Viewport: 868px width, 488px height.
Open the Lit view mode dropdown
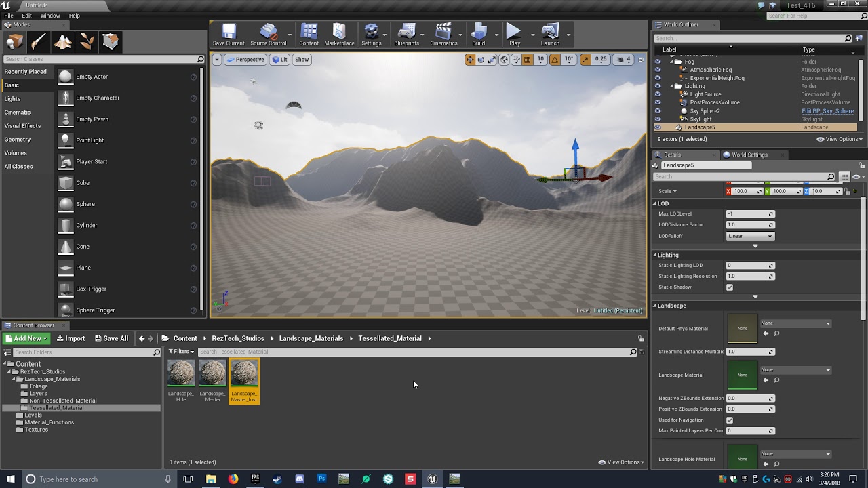tap(280, 60)
